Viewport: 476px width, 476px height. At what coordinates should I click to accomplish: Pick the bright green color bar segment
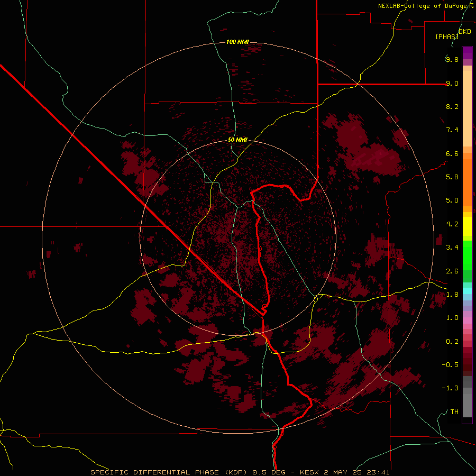tap(467, 255)
